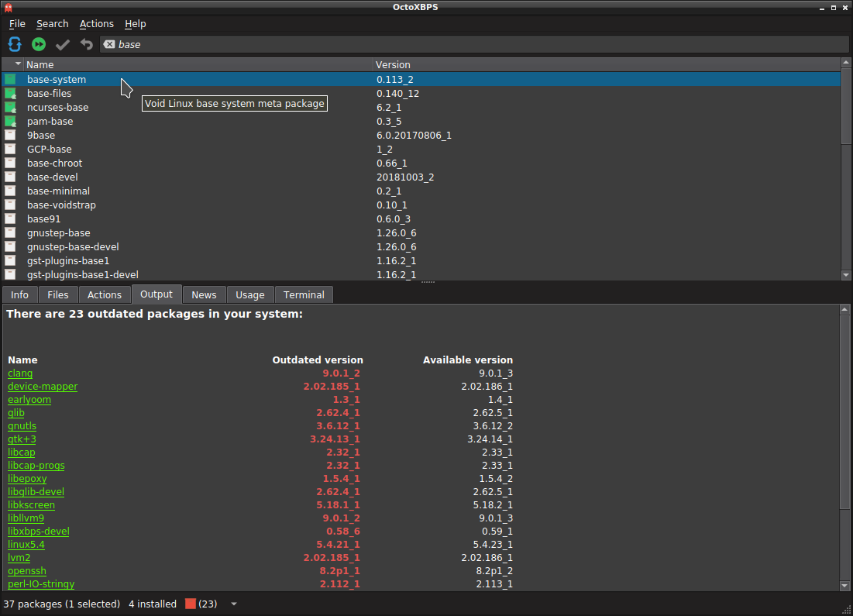Open the earlyoom package link
The width and height of the screenshot is (853, 616).
29,399
